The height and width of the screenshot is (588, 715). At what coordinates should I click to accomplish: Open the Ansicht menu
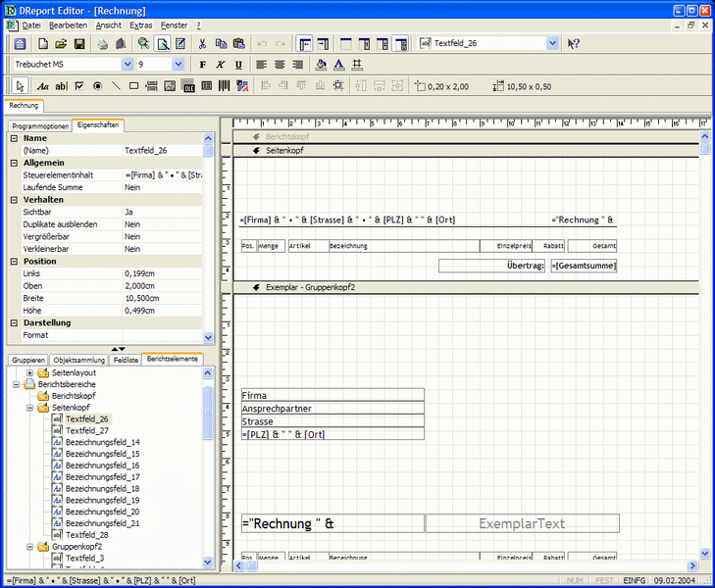[x=109, y=25]
